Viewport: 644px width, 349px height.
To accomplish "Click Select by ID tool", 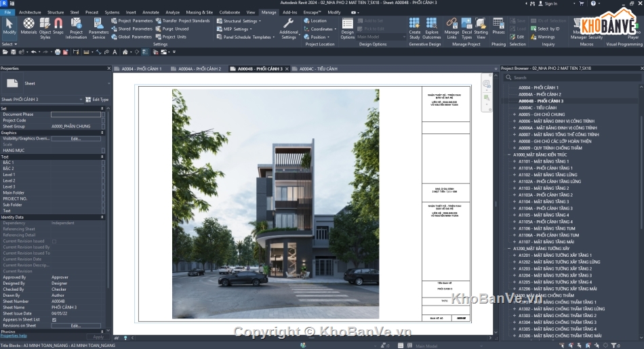I will [545, 28].
